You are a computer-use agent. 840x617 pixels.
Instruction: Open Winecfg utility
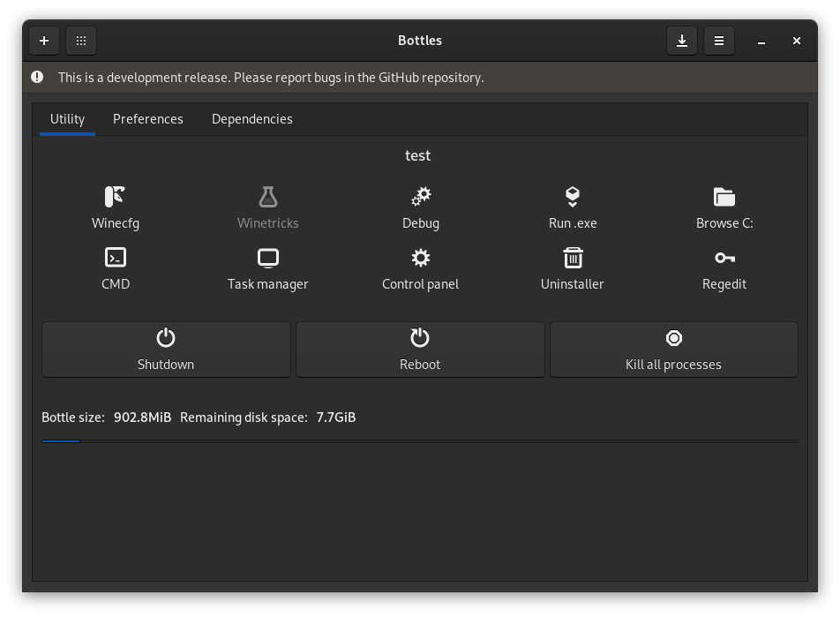click(116, 208)
